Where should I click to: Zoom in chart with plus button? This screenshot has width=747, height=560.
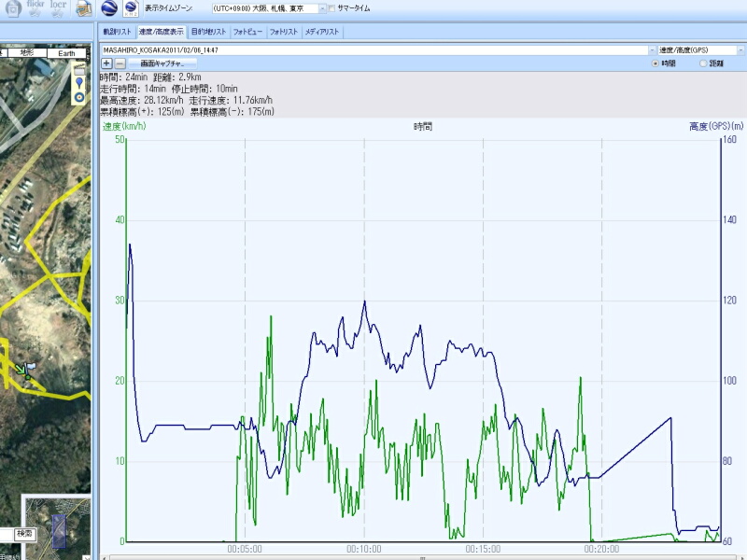tap(106, 63)
